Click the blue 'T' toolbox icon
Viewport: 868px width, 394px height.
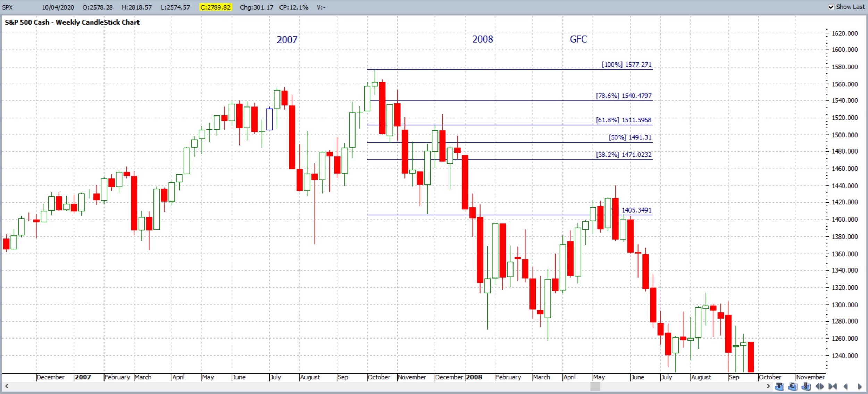pyautogui.click(x=779, y=386)
